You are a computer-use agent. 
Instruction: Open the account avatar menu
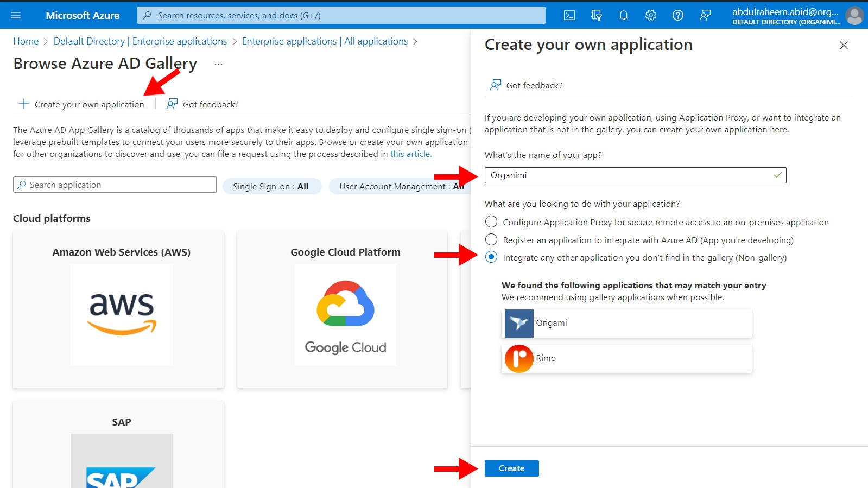(854, 15)
